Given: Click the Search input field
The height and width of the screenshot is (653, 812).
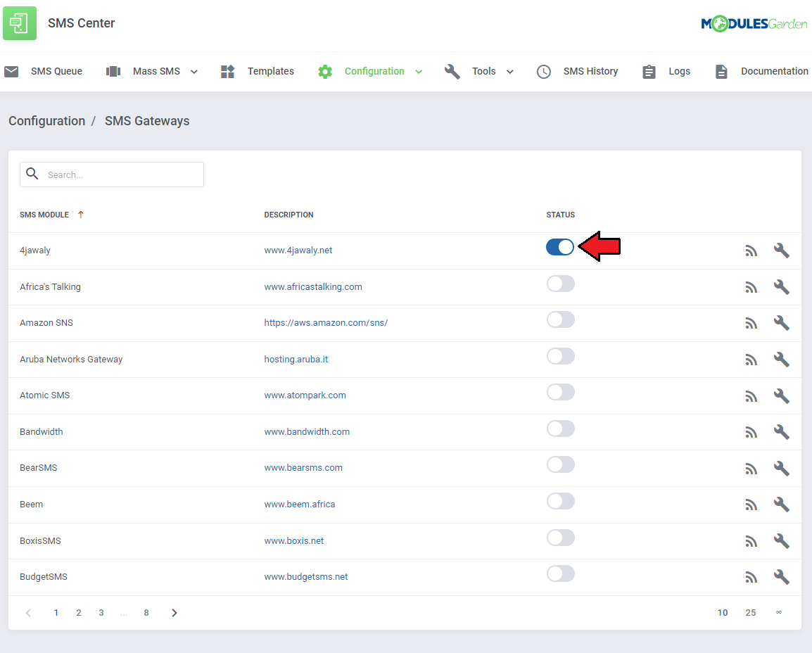Looking at the screenshot, I should 112,175.
